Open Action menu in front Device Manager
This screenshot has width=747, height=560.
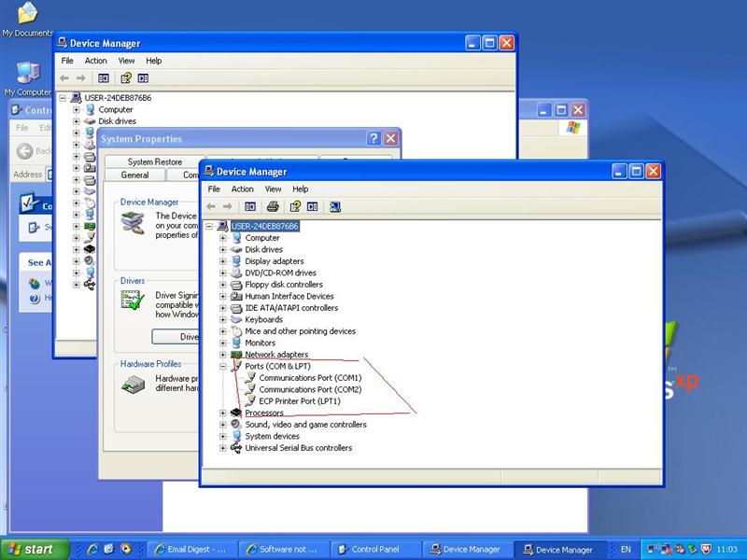click(243, 189)
